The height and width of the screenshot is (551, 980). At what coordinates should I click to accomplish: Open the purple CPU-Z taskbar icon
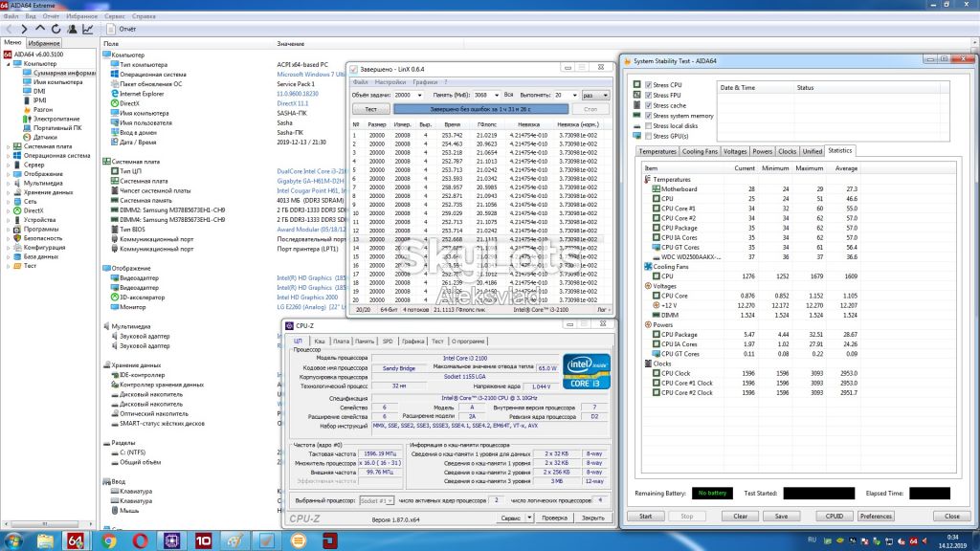(x=172, y=540)
